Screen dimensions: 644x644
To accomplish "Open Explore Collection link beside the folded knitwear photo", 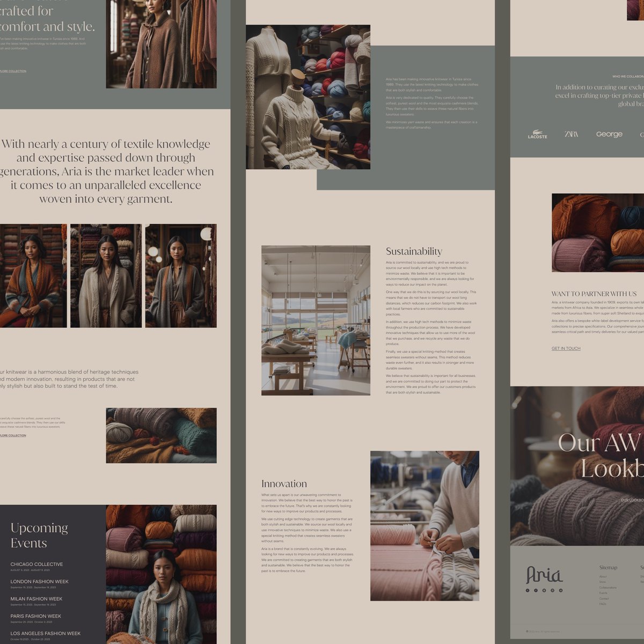I will tap(12, 435).
